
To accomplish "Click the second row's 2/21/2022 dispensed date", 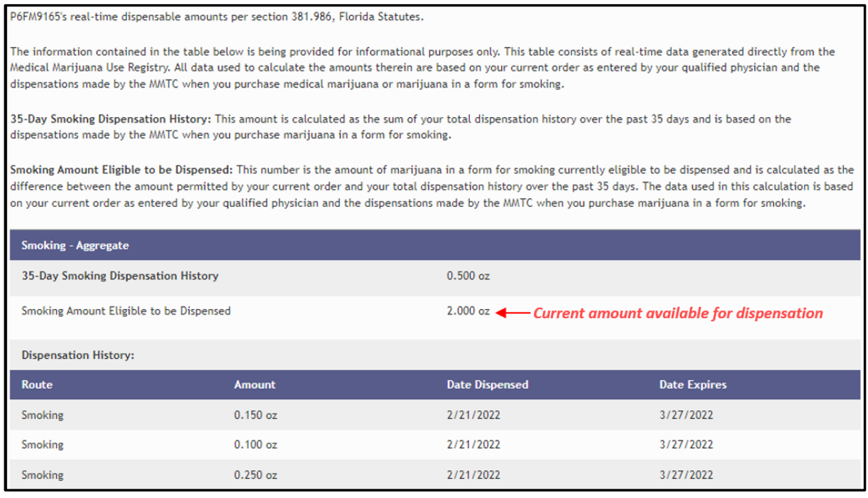I will click(473, 445).
